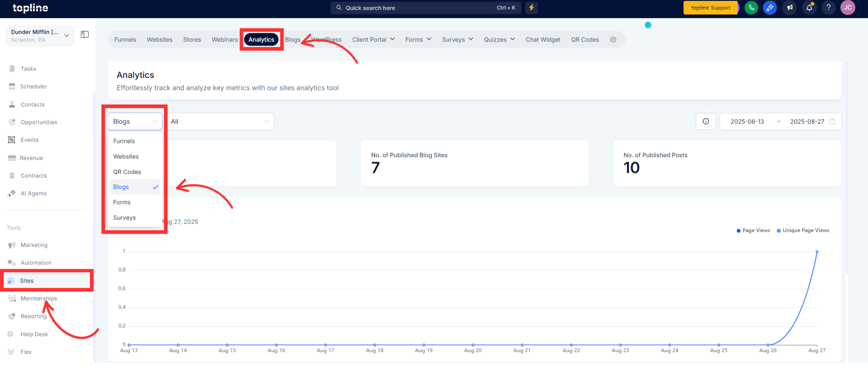Switch to the Webinars tab
868x367 pixels.
click(x=225, y=40)
